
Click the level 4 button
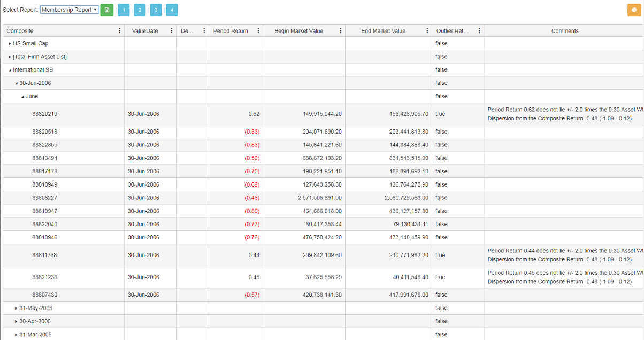(x=172, y=10)
